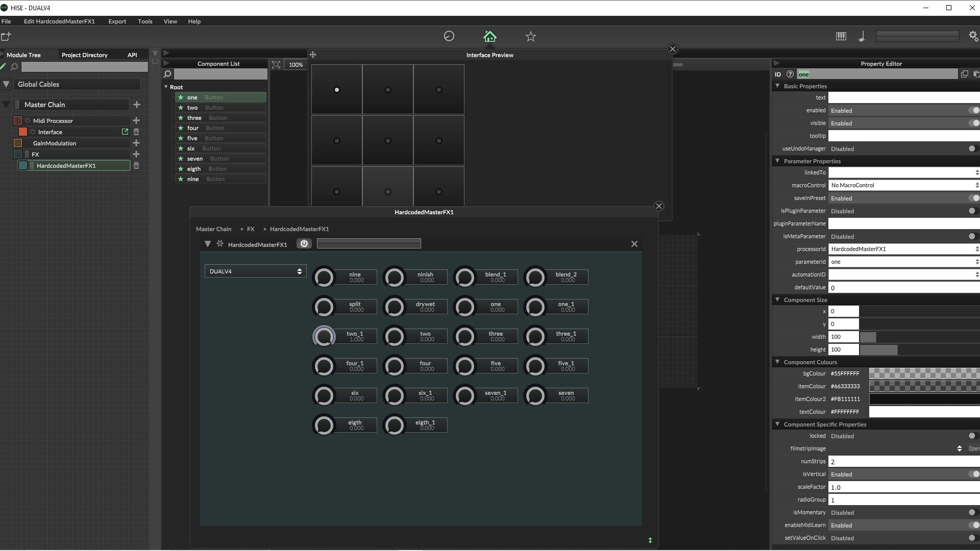Add a module to Master Chain with the plus

(137, 105)
